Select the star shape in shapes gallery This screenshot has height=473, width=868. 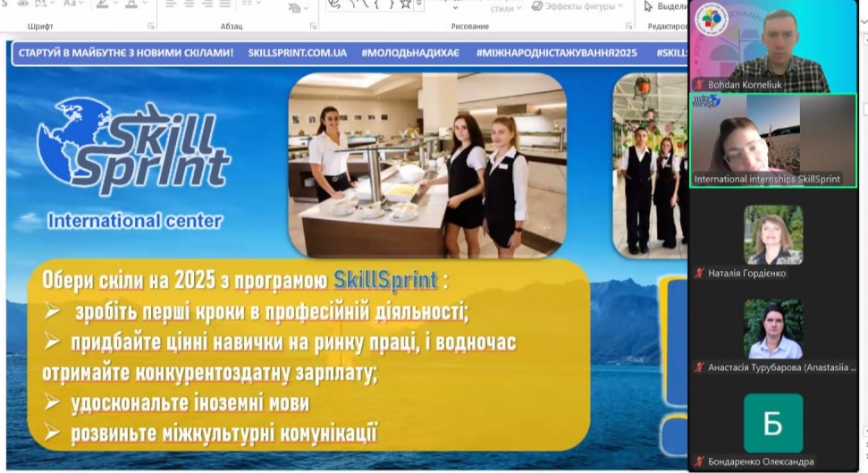tap(405, 4)
